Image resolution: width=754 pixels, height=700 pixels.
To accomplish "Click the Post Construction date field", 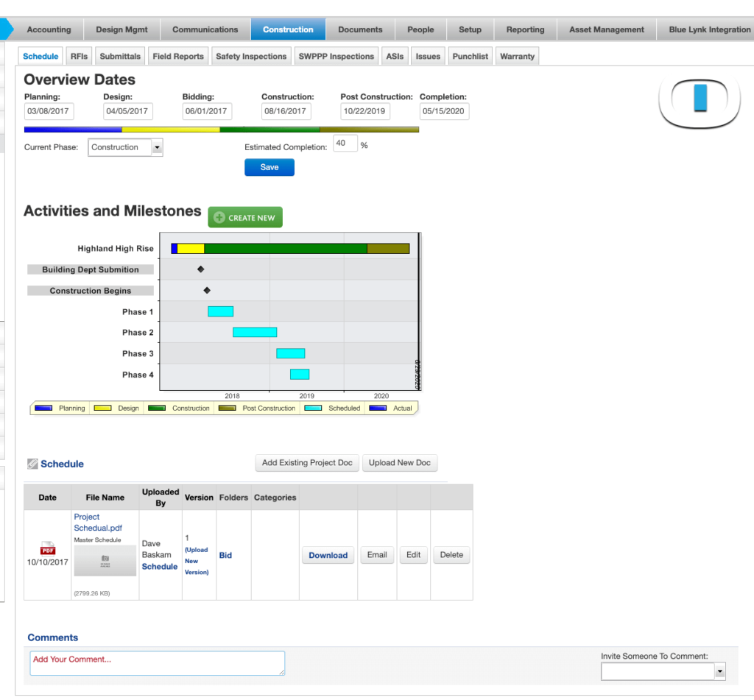I will pos(365,111).
